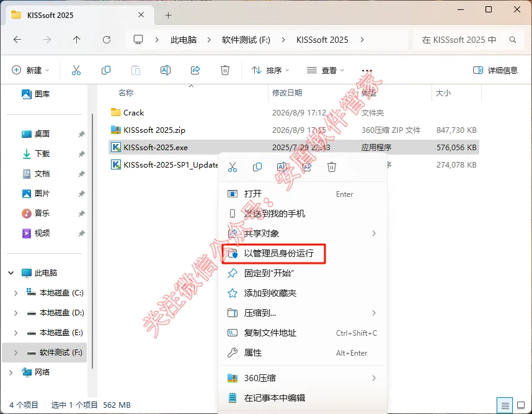Expand the 本地磁盘 (E:) drive node
Viewport: 532px width, 414px height.
(x=16, y=333)
